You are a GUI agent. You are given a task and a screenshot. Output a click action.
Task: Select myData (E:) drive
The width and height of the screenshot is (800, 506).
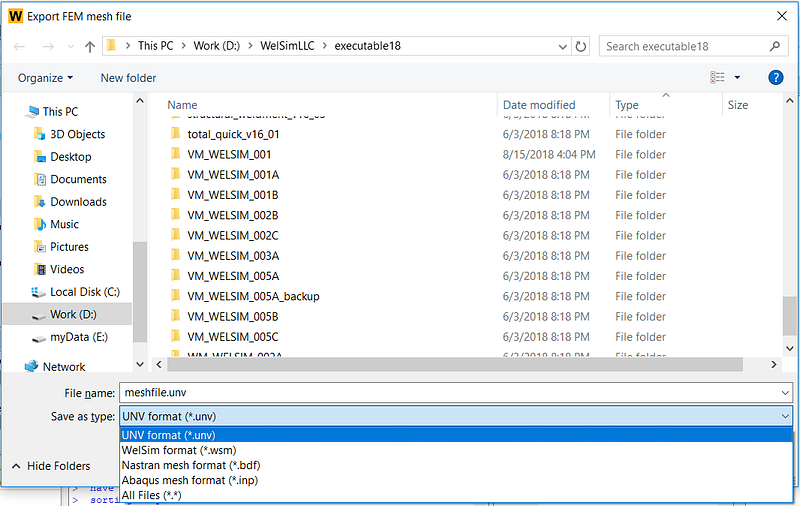(79, 337)
